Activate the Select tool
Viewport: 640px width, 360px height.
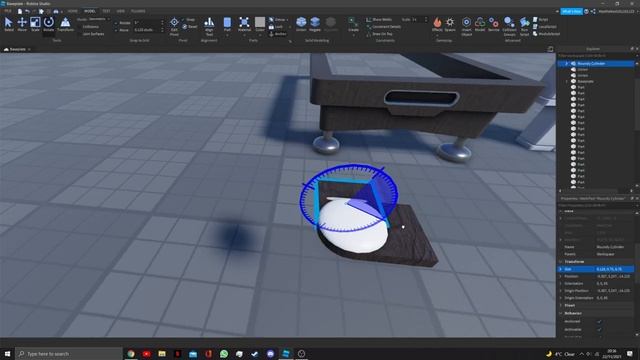(8, 24)
